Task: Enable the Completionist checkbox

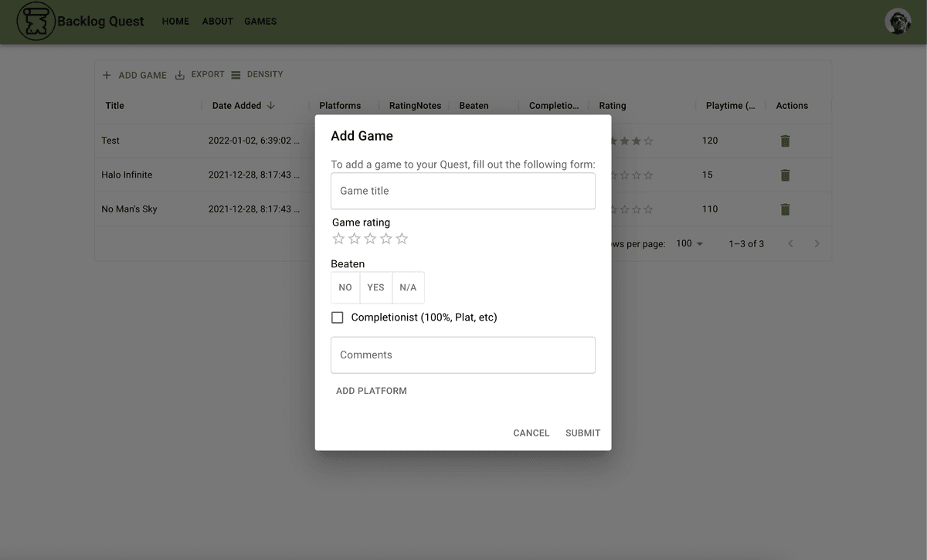Action: pyautogui.click(x=337, y=317)
